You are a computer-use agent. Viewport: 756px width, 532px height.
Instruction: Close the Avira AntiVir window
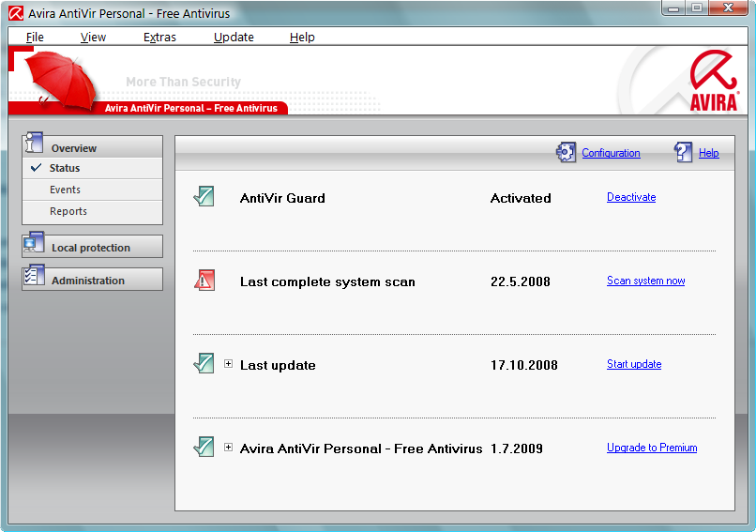729,8
